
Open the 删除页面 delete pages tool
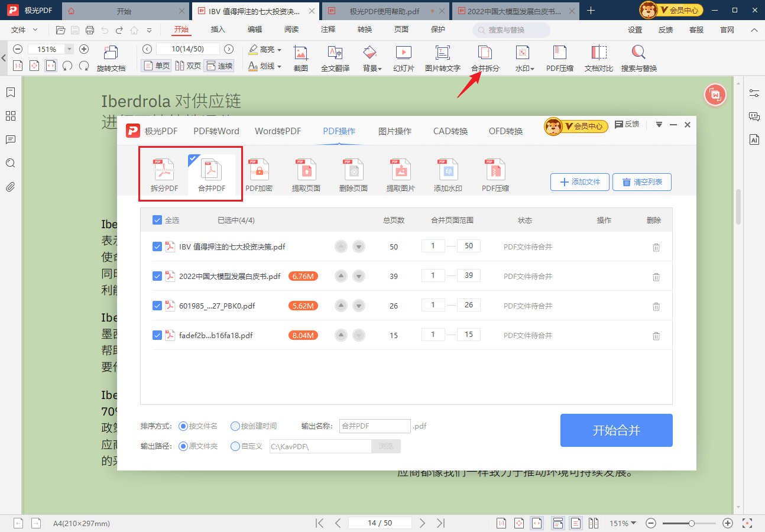coord(354,176)
